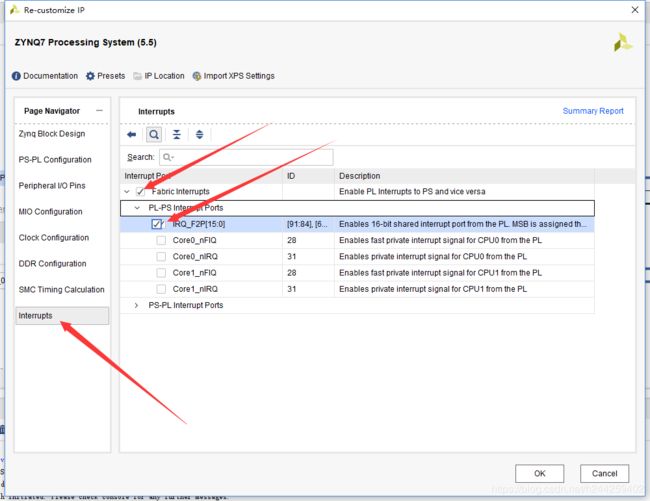This screenshot has width=650, height=501.
Task: Click Fabric Interrupts label text
Action: [180, 191]
